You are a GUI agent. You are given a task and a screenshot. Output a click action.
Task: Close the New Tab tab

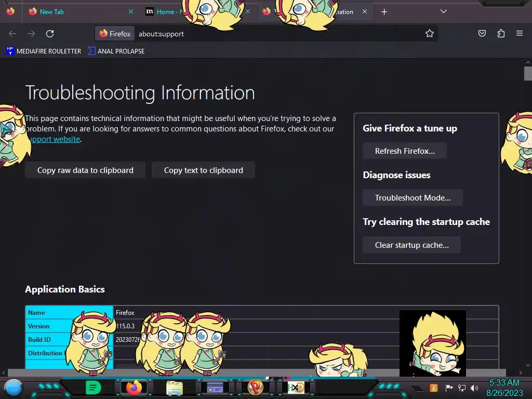point(131,11)
